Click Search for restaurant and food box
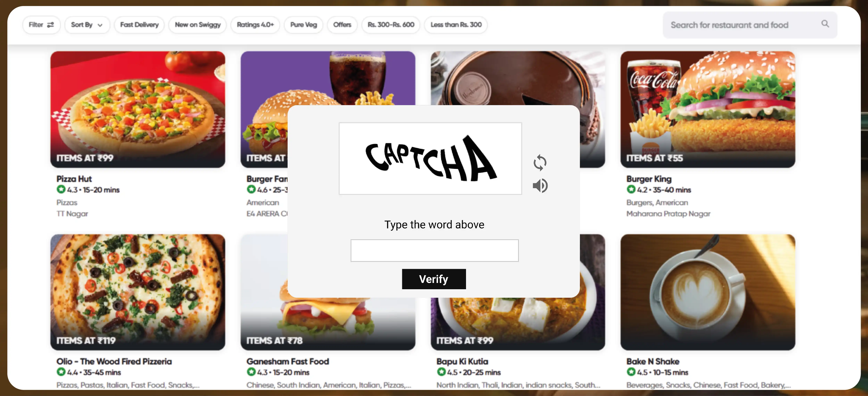The width and height of the screenshot is (868, 396). (750, 25)
